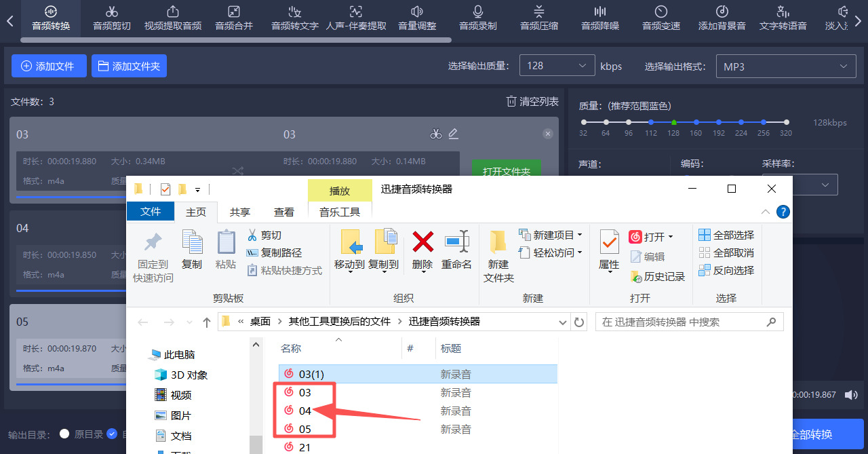The height and width of the screenshot is (454, 868).
Task: Click 移动到 in Explorer ribbon
Action: tap(350, 250)
